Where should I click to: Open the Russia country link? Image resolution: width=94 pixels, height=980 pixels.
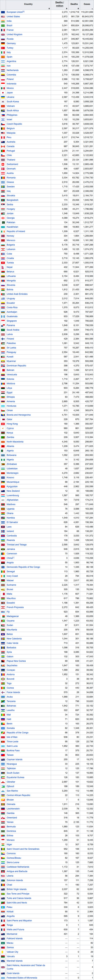pyautogui.click(x=10, y=39)
